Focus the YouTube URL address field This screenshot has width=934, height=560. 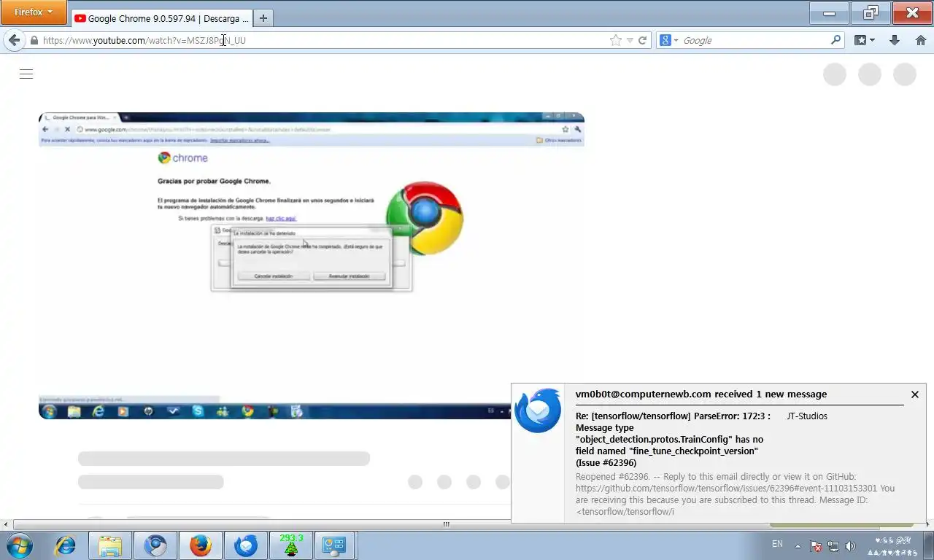pos(321,41)
